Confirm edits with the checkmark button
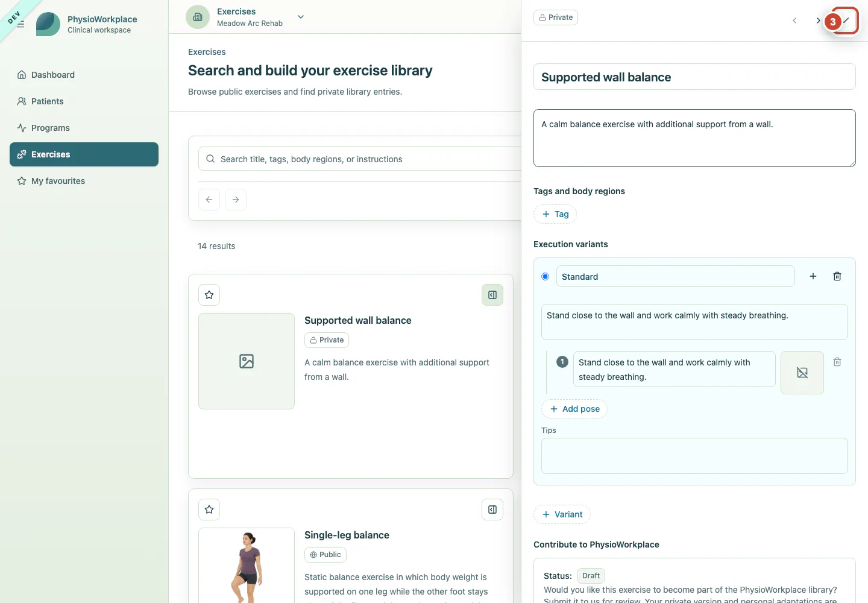This screenshot has width=868, height=603. 846,21
